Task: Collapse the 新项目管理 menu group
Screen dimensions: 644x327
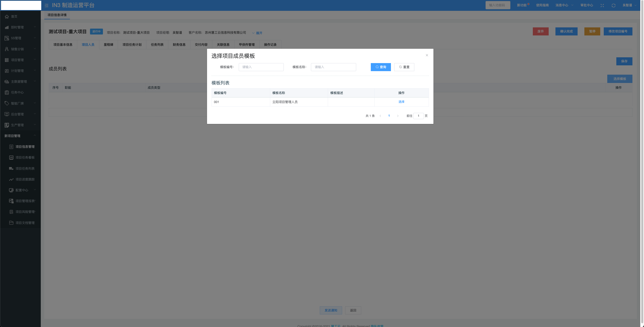Action: (x=35, y=136)
